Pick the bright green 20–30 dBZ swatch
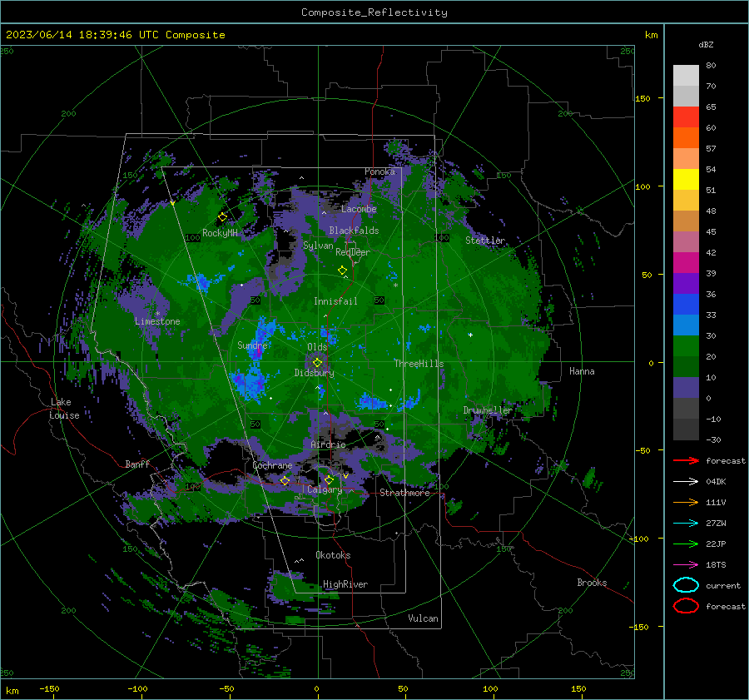749x700 pixels. [686, 345]
